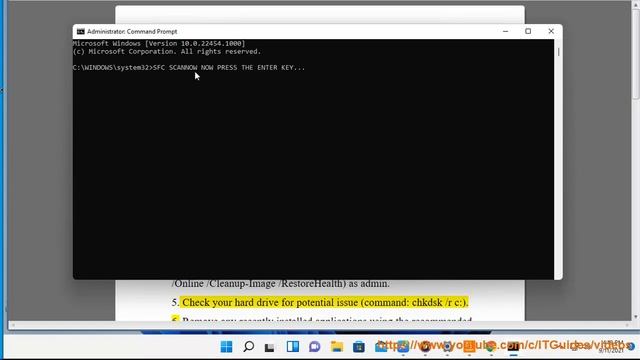Click highlighted 'Check your hard drive' step 5 text
The width and height of the screenshot is (640, 360).
tap(324, 302)
